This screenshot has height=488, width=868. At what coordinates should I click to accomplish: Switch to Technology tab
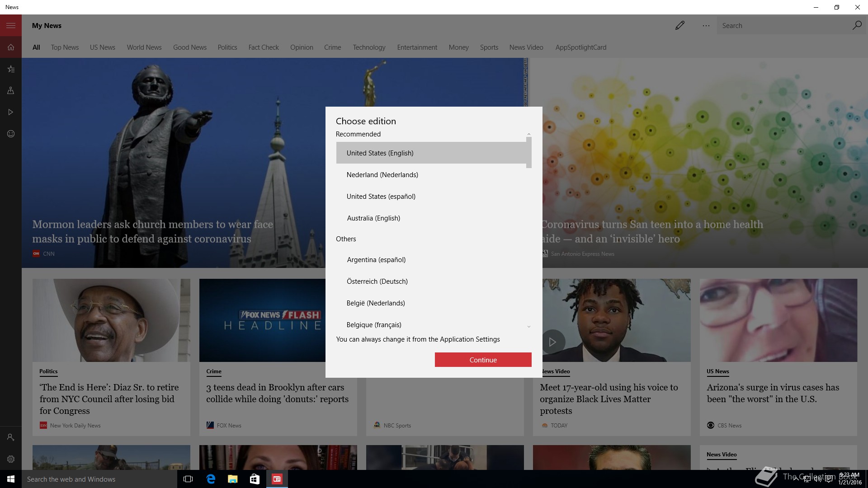[x=369, y=47]
